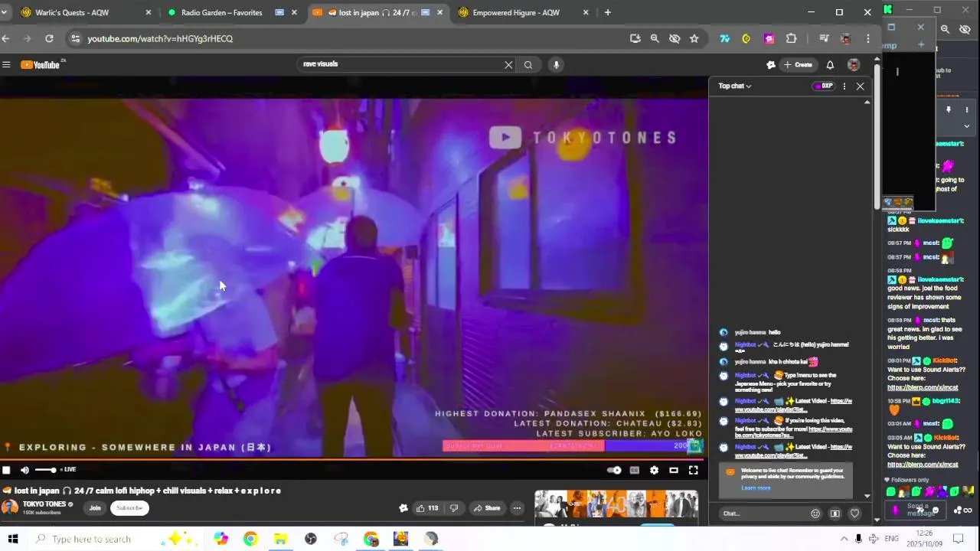Viewport: 980px width, 551px height.
Task: Open YouTube notifications bell
Action: 830,65
